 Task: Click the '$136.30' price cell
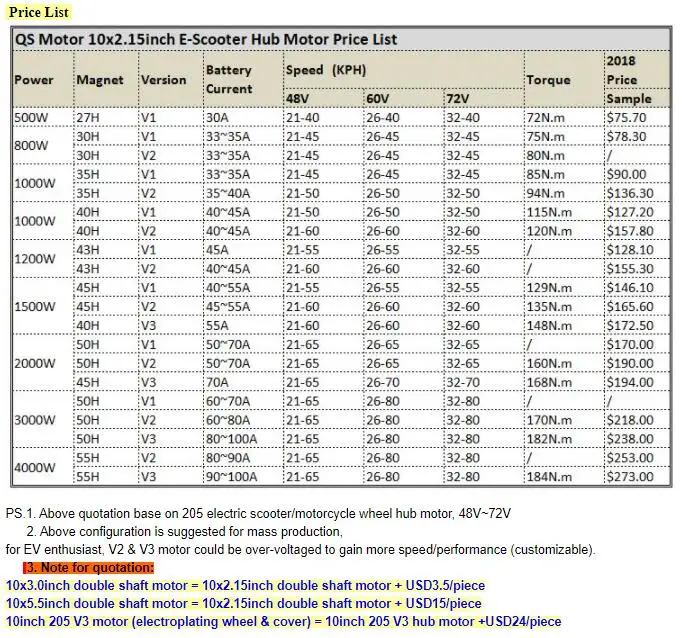[630, 194]
